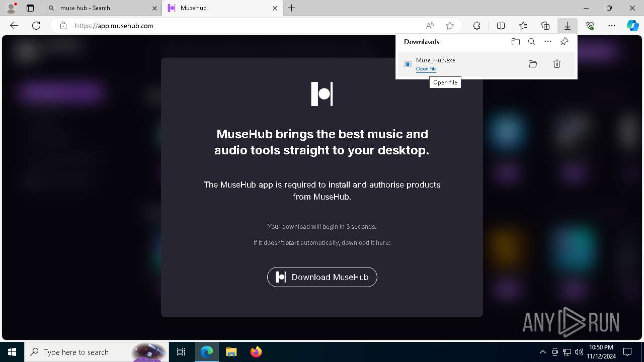Open the downloads folder from panel header

click(516, 42)
